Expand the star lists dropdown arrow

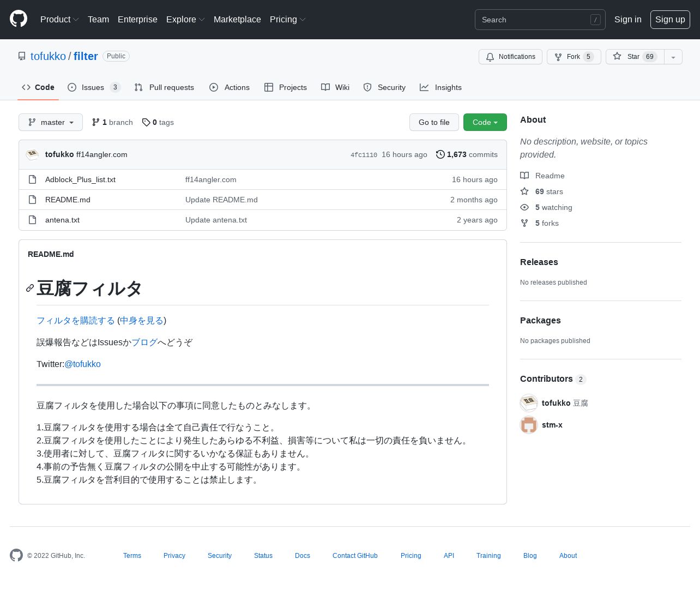673,57
